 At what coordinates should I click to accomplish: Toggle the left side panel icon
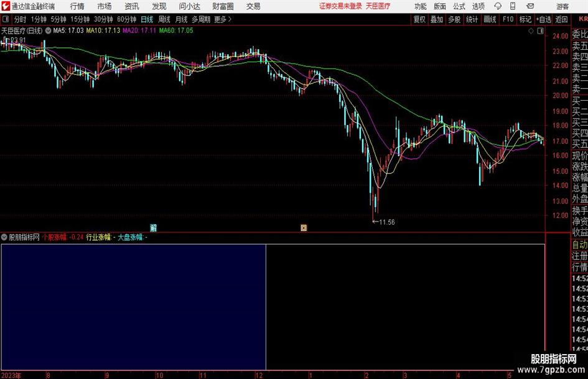point(5,19)
